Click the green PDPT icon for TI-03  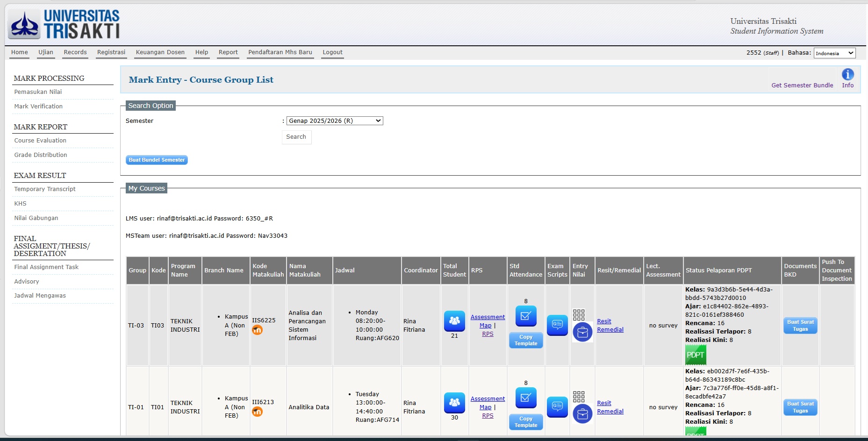click(696, 355)
